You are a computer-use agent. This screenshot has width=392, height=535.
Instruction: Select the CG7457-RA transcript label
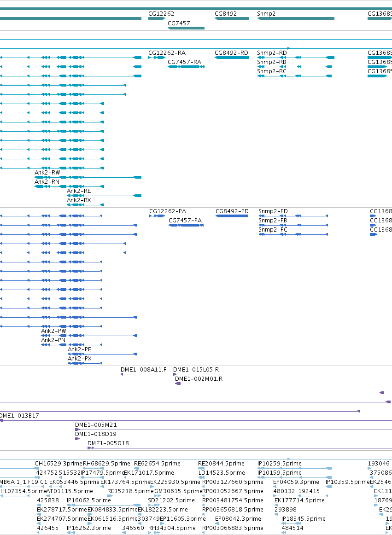click(184, 62)
